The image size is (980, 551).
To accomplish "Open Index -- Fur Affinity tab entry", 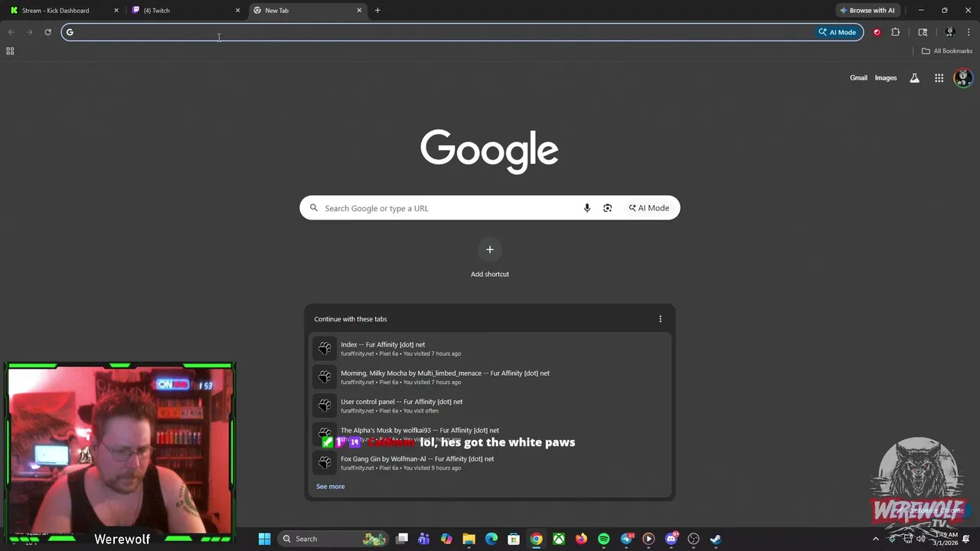I will (490, 349).
